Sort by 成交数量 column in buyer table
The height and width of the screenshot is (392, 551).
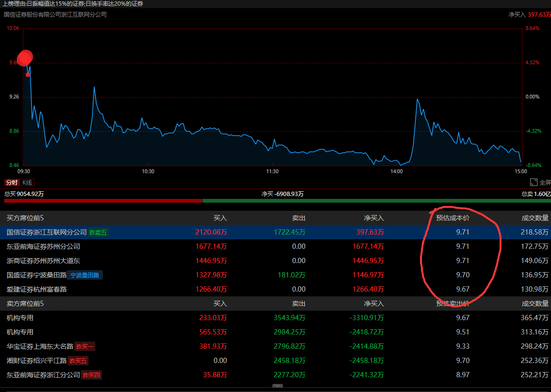(x=535, y=218)
